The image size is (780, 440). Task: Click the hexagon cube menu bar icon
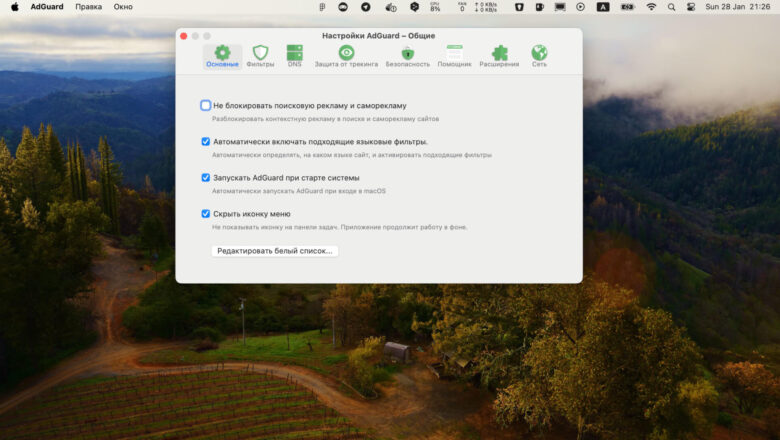(x=414, y=7)
